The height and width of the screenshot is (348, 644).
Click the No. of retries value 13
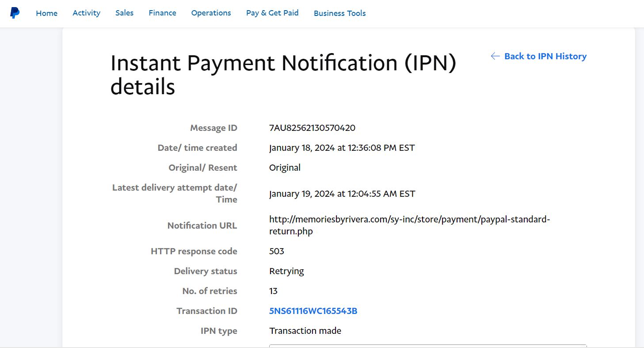tap(274, 291)
